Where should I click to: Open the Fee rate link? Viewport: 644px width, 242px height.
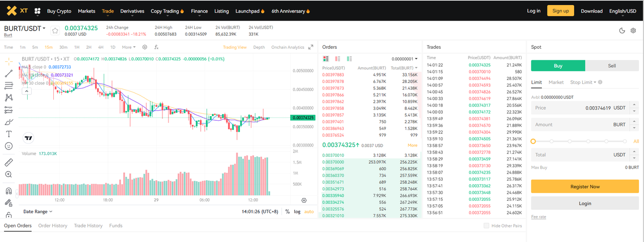(x=538, y=217)
